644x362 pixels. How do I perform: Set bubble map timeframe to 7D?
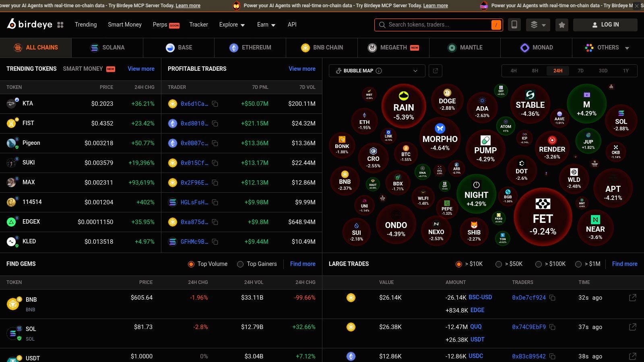pos(580,71)
